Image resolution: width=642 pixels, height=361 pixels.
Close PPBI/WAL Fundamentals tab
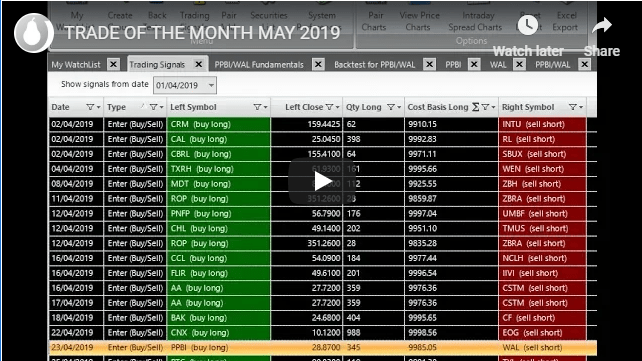click(318, 64)
